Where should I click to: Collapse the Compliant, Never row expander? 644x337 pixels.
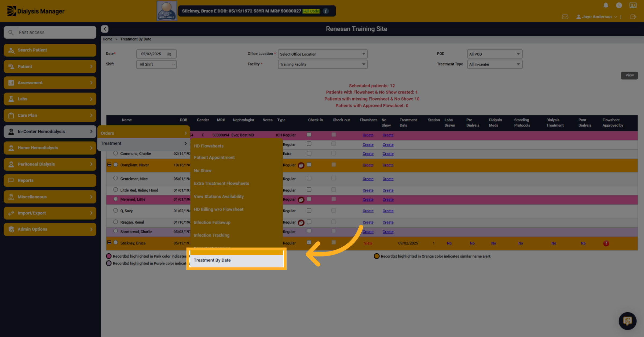click(109, 165)
